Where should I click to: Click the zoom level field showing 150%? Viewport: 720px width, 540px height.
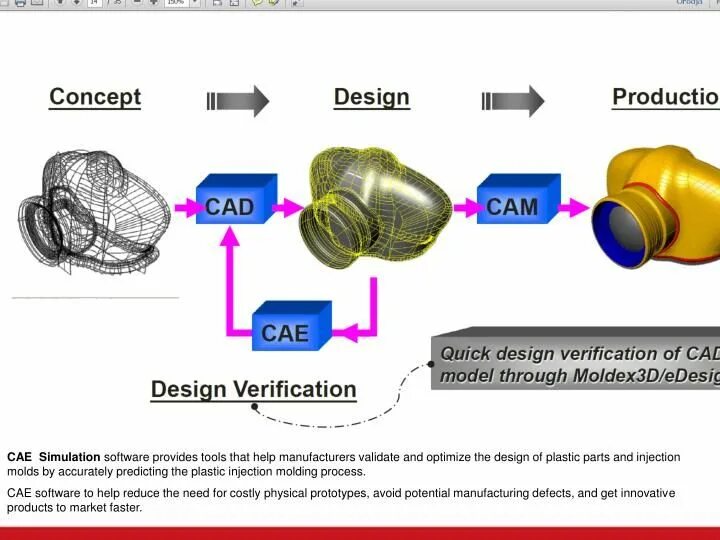pos(176,2)
